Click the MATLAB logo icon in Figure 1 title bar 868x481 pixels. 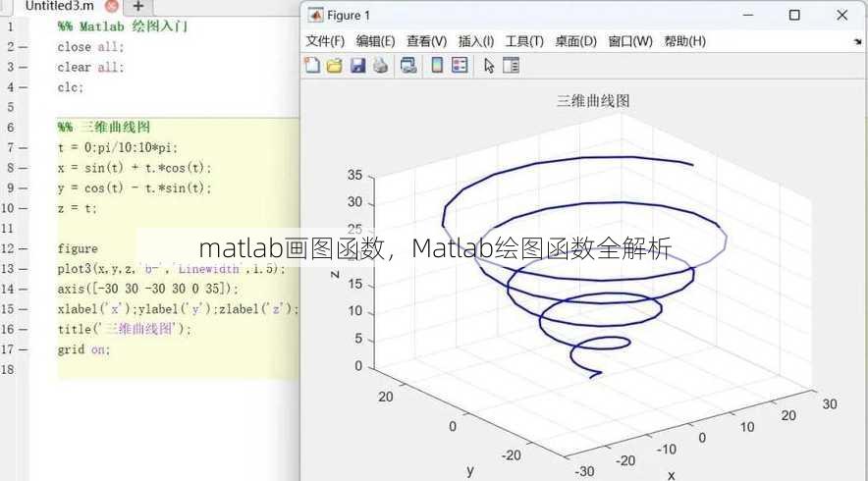tap(315, 15)
